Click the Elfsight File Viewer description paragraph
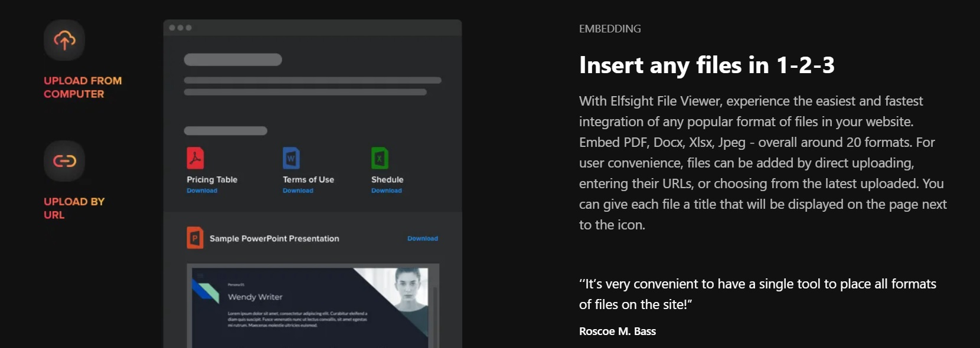 [x=763, y=163]
